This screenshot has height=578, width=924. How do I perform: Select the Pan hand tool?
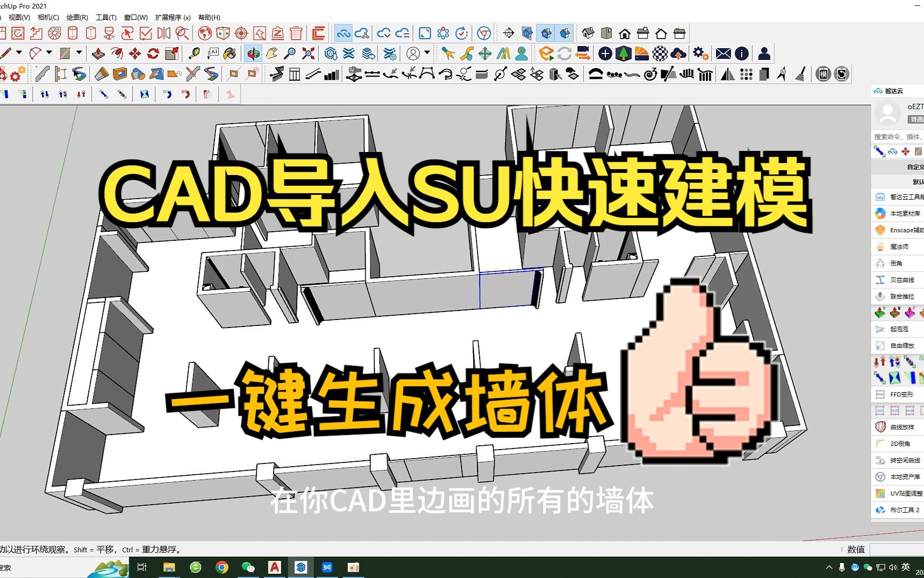[x=272, y=54]
